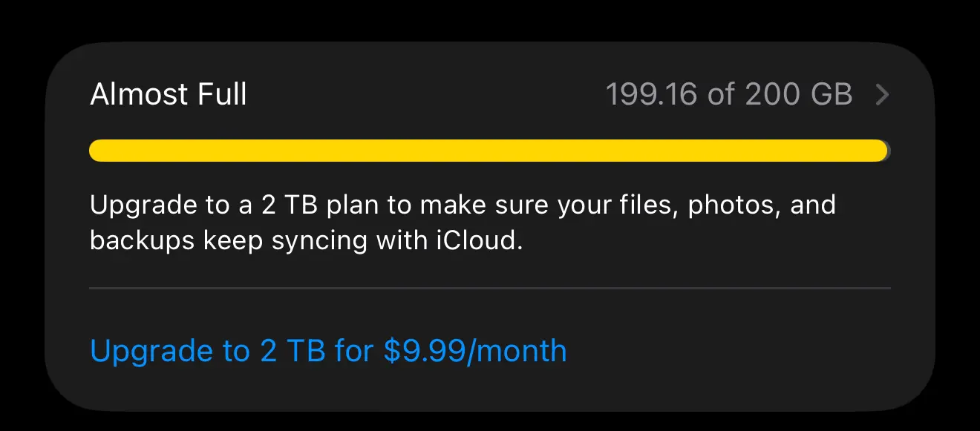Click the 199.16 of 200 GB label
Viewport: 980px width, 431px height.
(x=729, y=95)
